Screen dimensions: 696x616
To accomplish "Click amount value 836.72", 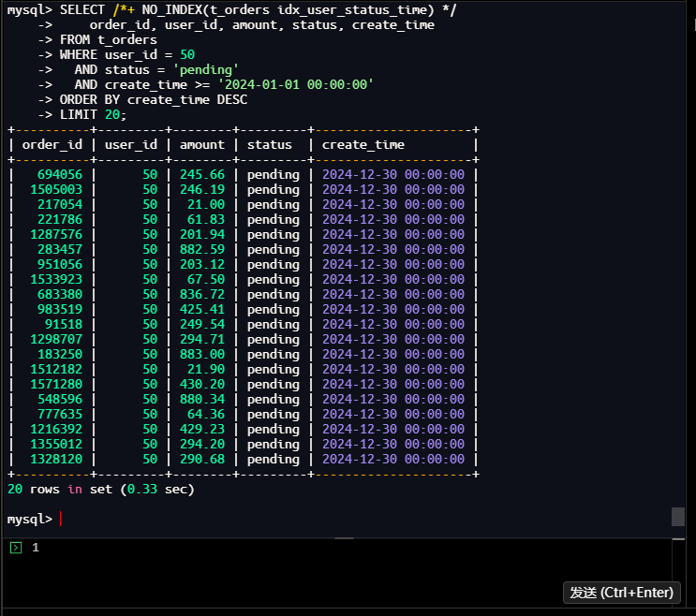I will pyautogui.click(x=202, y=295).
